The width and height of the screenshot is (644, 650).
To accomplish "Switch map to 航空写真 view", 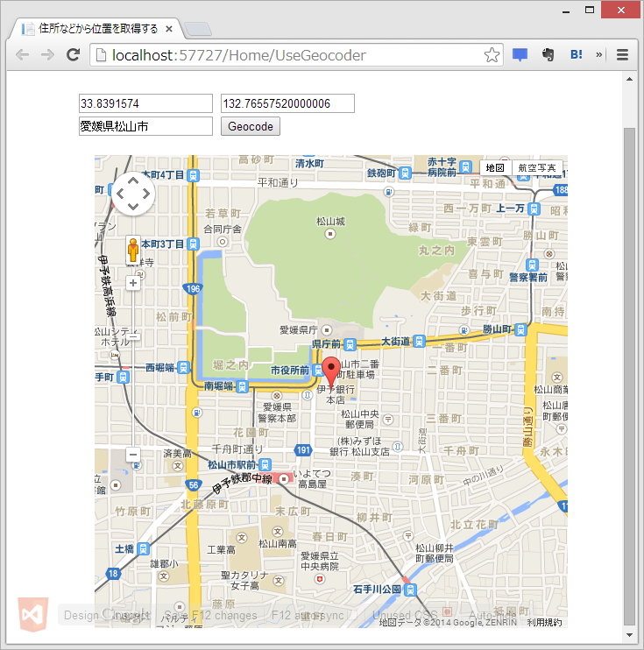I will coord(536,167).
